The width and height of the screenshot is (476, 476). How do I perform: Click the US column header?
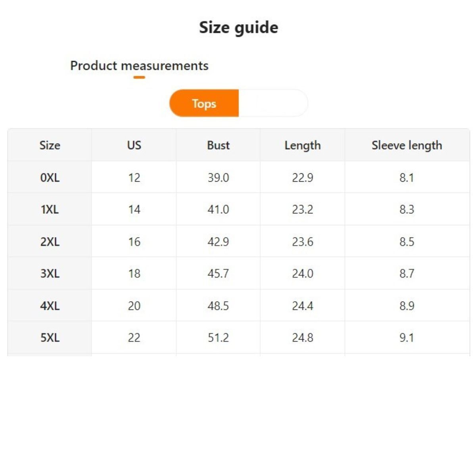(134, 145)
